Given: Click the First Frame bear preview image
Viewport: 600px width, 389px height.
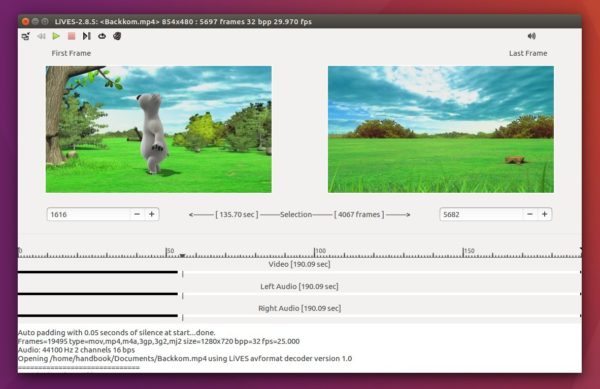Looking at the screenshot, I should click(159, 129).
